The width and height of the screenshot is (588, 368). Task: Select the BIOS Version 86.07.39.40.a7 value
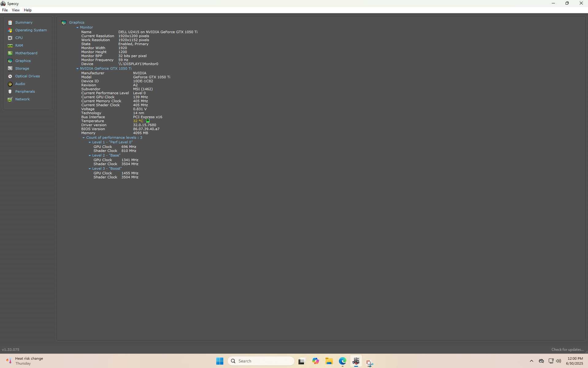(x=146, y=129)
